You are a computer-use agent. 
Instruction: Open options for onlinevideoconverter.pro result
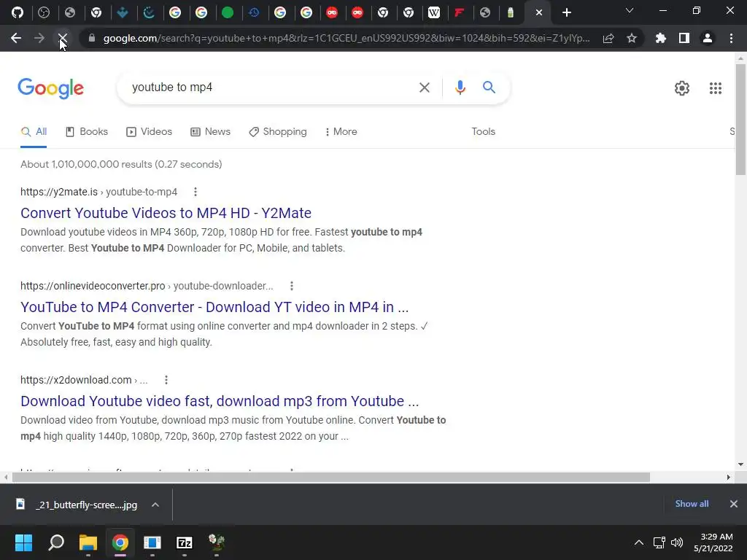point(292,286)
